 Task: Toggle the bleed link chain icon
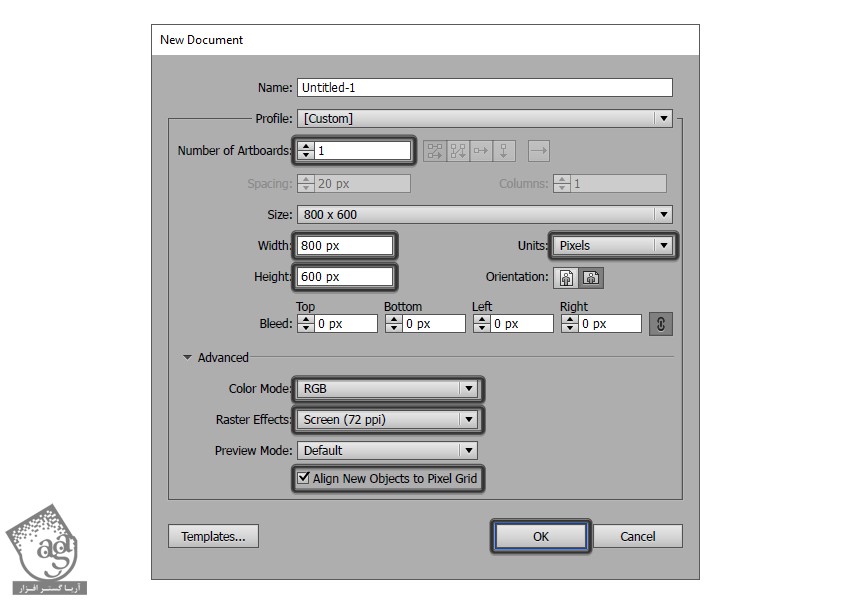[660, 324]
